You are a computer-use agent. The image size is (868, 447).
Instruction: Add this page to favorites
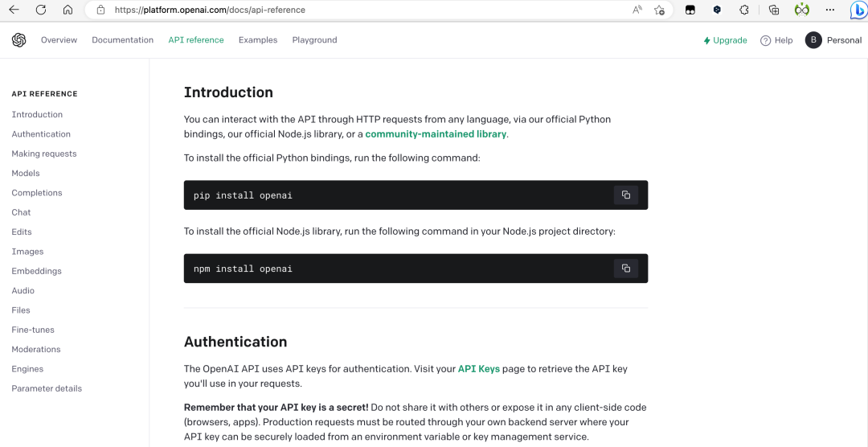click(x=659, y=10)
